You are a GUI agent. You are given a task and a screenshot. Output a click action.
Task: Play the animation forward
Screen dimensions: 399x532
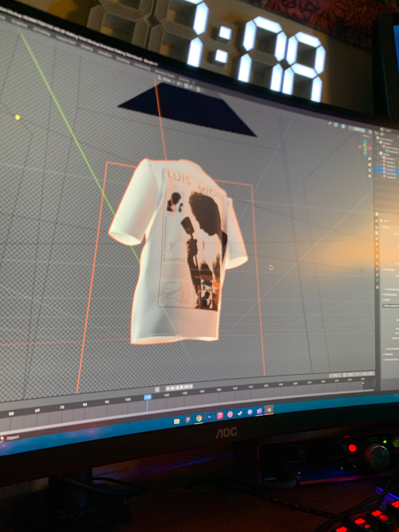182,387
